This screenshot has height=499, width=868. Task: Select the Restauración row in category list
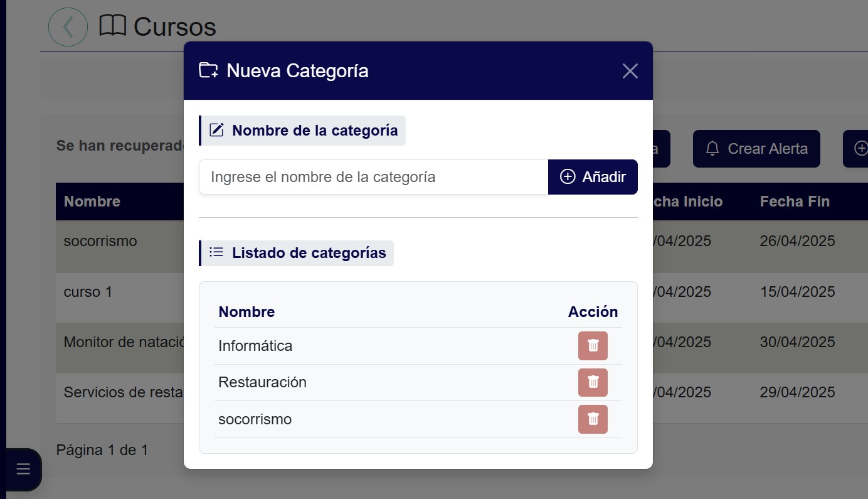[262, 382]
